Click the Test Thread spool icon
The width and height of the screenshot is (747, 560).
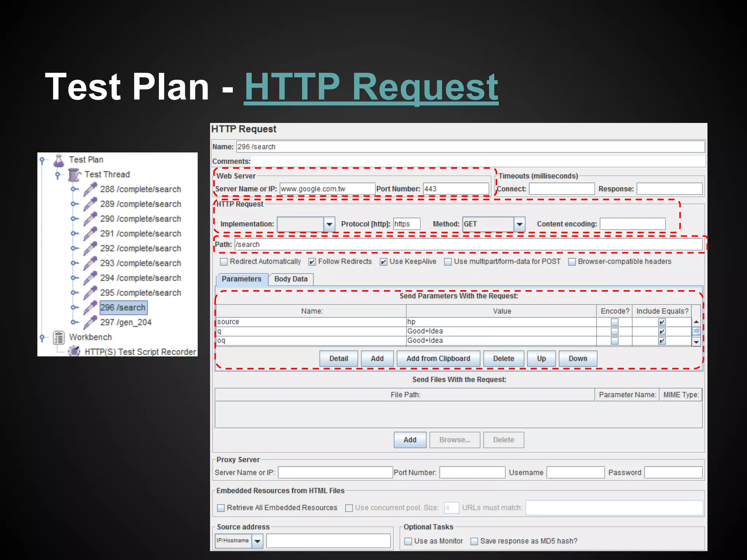74,175
